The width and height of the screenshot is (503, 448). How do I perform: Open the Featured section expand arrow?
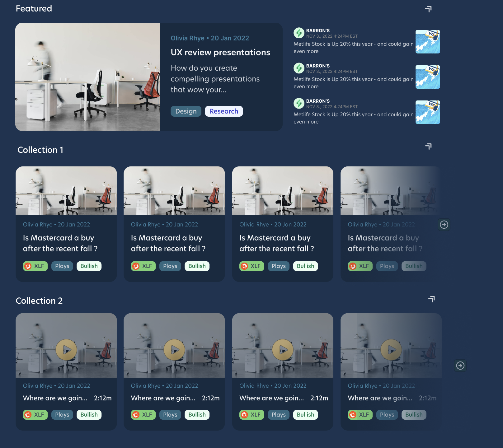click(x=429, y=9)
